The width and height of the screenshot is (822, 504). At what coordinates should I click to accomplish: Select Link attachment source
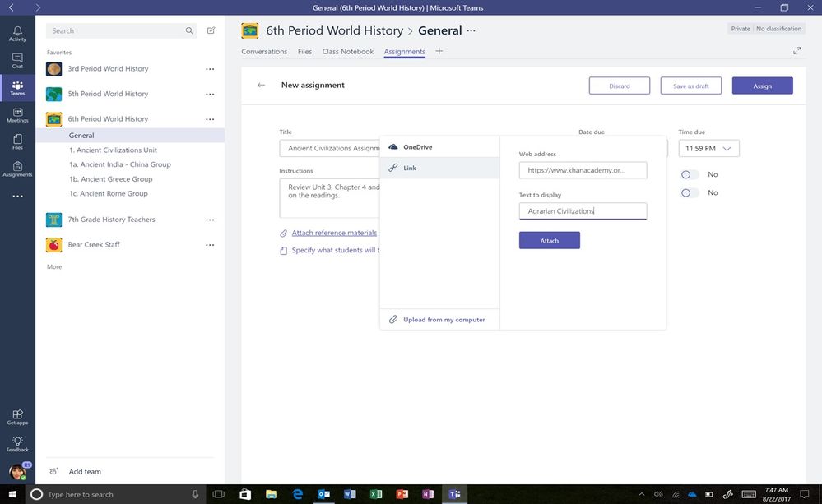pos(439,168)
